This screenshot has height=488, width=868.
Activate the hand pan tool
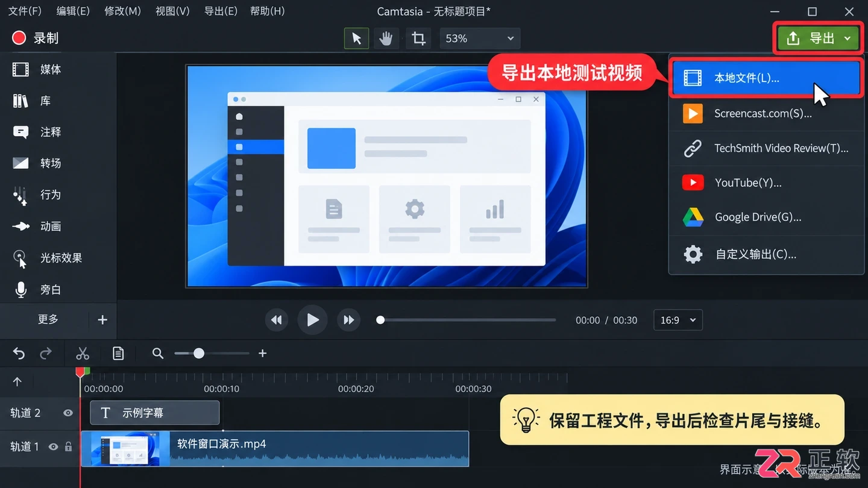tap(386, 39)
